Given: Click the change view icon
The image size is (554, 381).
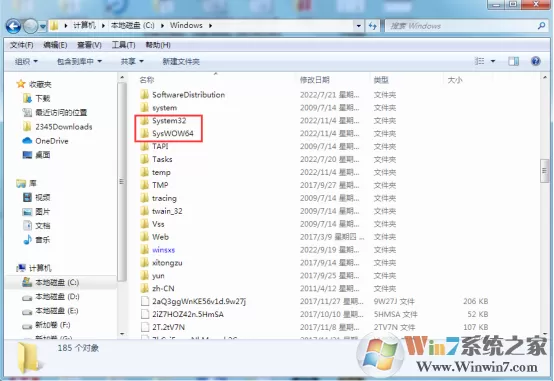Looking at the screenshot, I should click(x=479, y=61).
